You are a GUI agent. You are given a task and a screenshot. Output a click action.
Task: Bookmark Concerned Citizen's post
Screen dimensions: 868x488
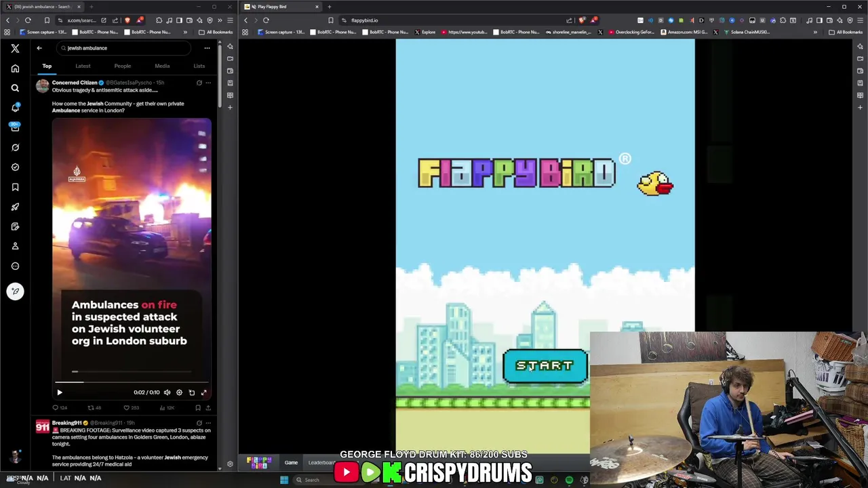click(198, 407)
